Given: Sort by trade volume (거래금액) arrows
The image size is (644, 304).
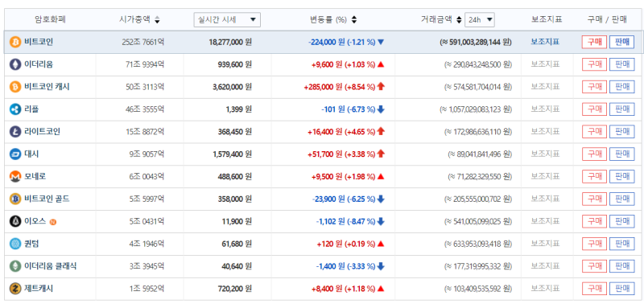Looking at the screenshot, I should coord(459,19).
